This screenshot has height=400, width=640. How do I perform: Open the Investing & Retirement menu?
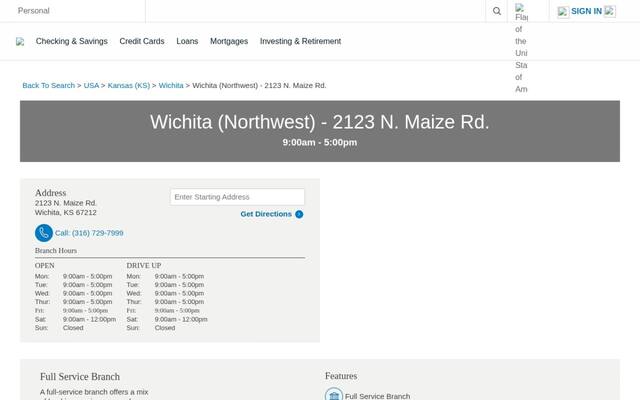(x=300, y=41)
